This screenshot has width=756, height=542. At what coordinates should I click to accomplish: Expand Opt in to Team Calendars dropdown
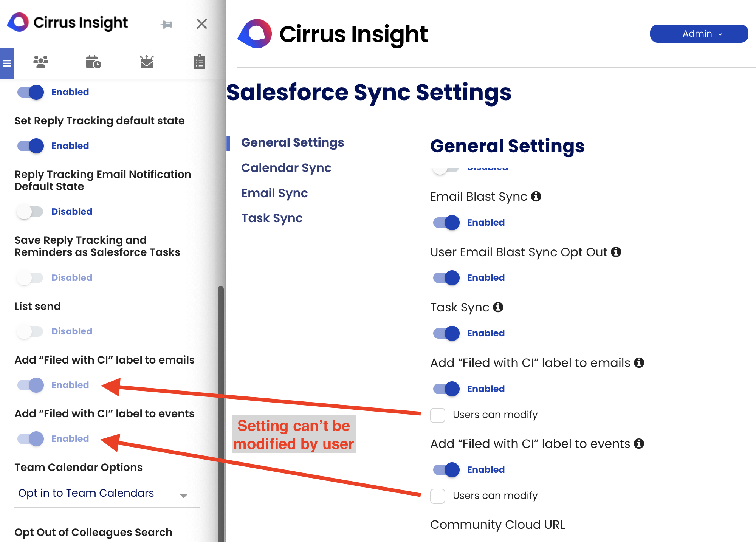(x=107, y=494)
